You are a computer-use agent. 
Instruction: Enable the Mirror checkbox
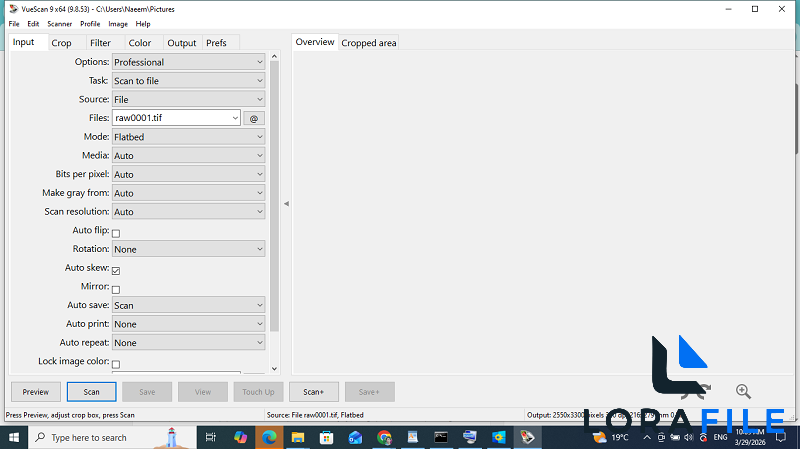coord(116,289)
